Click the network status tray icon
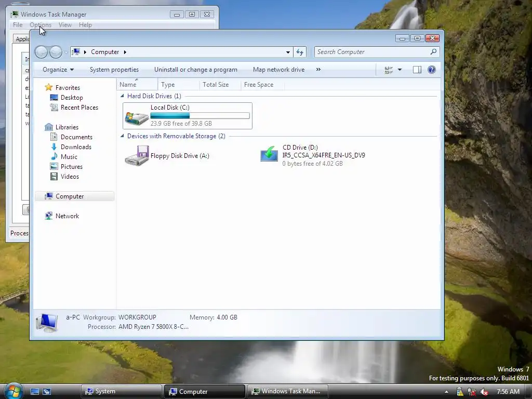The image size is (532, 399). 472,392
